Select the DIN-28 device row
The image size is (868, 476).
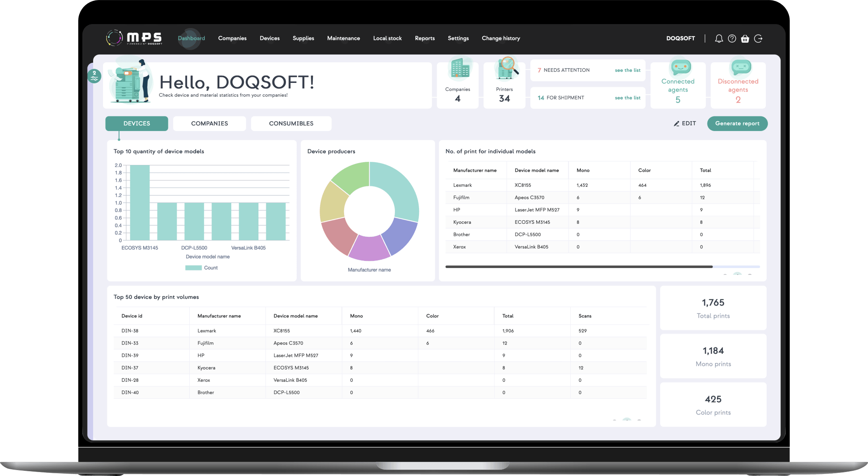[x=380, y=380]
